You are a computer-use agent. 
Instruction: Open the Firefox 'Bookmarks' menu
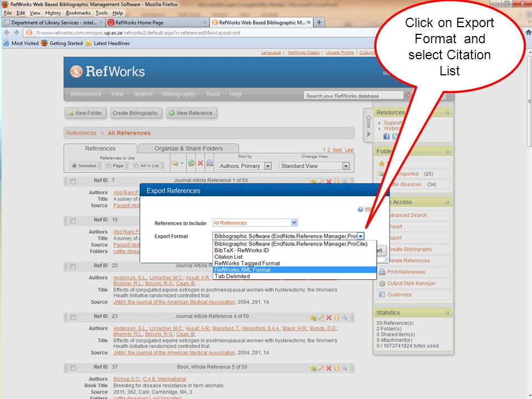tap(78, 13)
